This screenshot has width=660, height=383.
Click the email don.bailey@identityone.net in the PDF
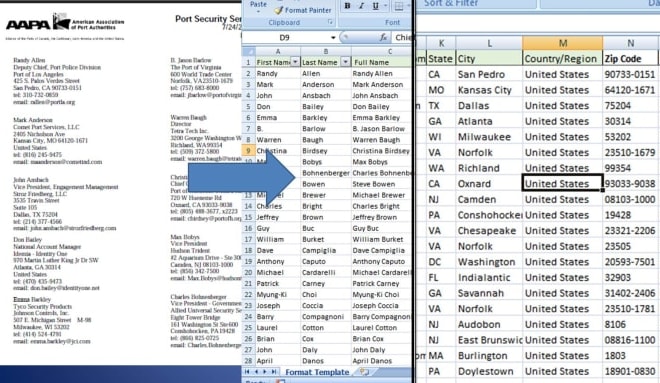64,288
